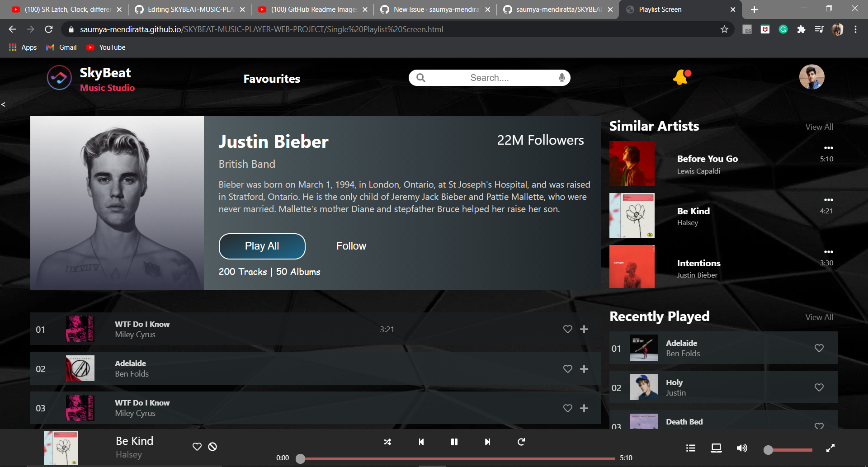Click the connect to device icon
Screen dimensions: 868x467
716,448
